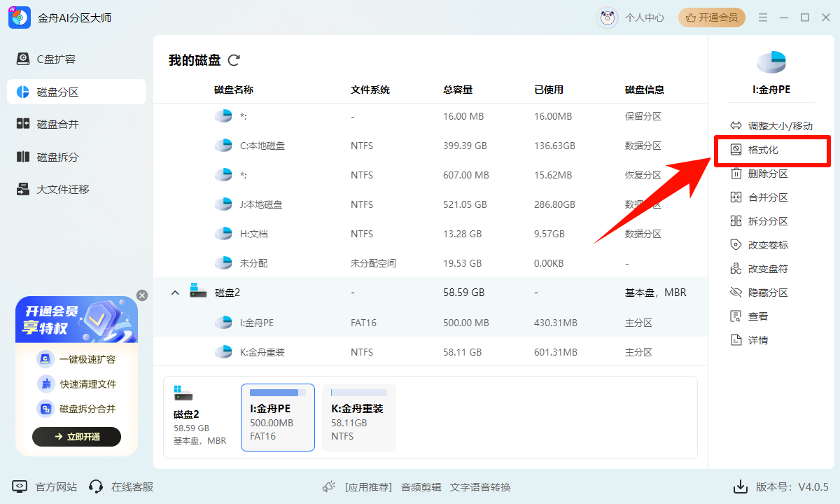Close the membership promotion banner
Image resolution: width=840 pixels, height=504 pixels.
(142, 295)
